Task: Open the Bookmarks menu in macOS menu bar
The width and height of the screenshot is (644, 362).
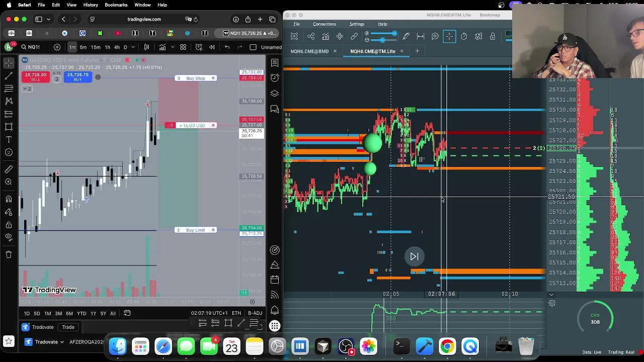Action: 116,5
